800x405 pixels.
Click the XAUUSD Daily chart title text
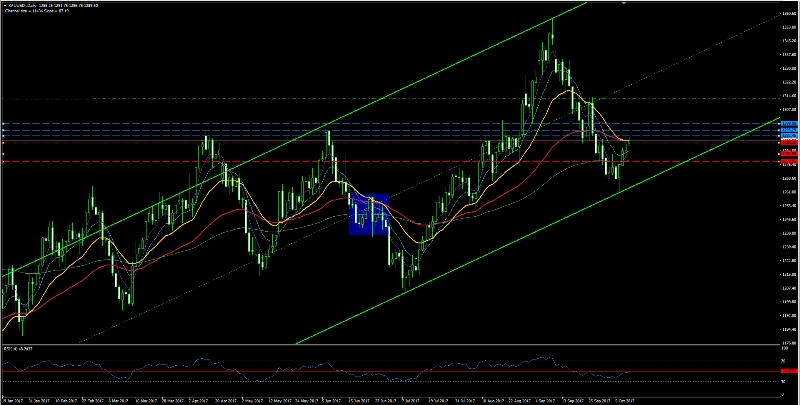(52, 5)
